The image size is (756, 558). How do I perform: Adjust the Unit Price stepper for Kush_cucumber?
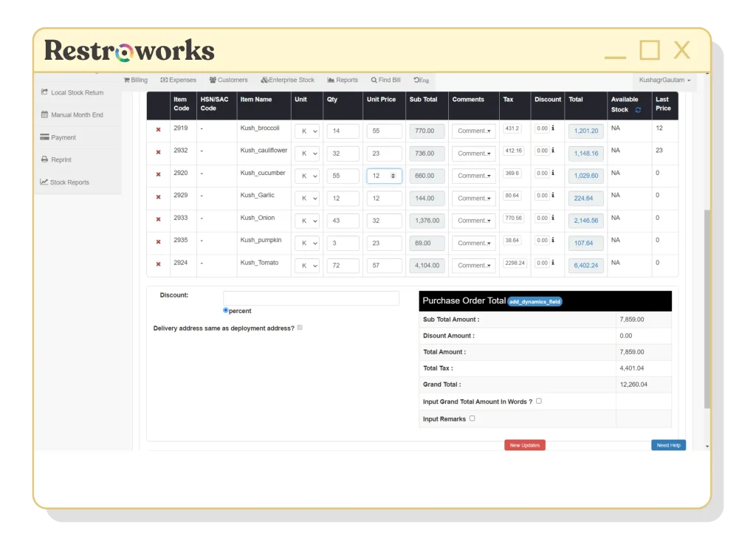coord(394,176)
